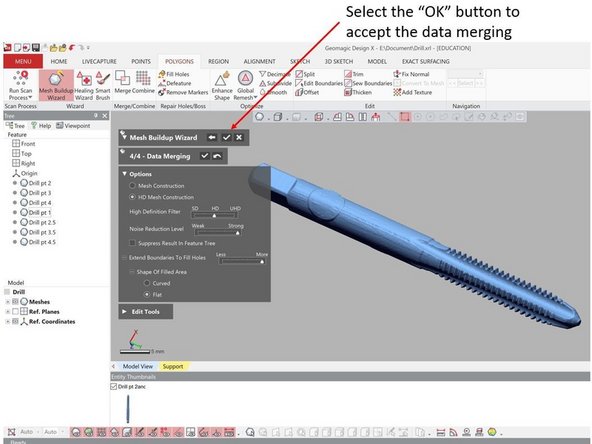Select the Offset tool
This screenshot has height=444, width=592.
(307, 92)
